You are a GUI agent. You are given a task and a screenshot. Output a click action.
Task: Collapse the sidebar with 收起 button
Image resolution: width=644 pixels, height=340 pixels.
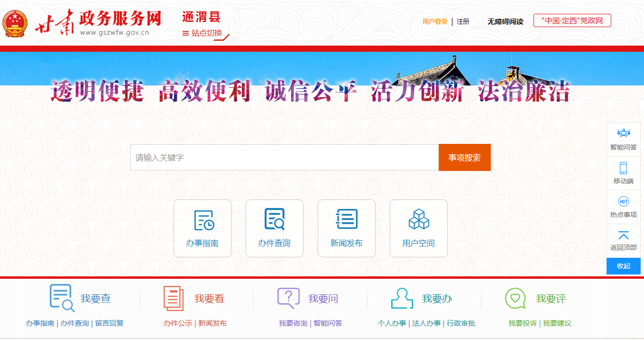[623, 266]
